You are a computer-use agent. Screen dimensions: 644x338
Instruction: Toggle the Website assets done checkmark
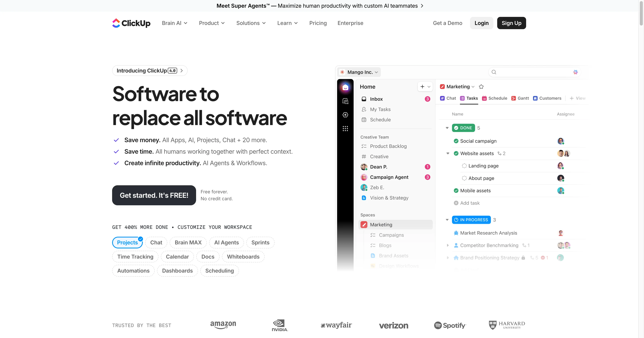pyautogui.click(x=456, y=153)
